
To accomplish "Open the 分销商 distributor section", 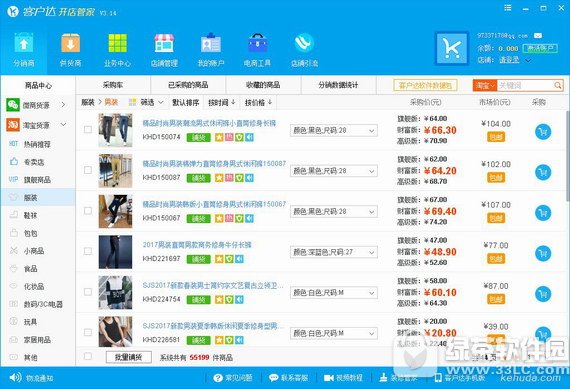I will pos(24,50).
